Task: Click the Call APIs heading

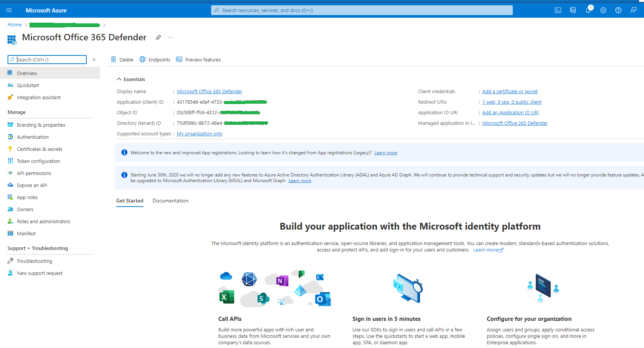Action: (x=230, y=319)
